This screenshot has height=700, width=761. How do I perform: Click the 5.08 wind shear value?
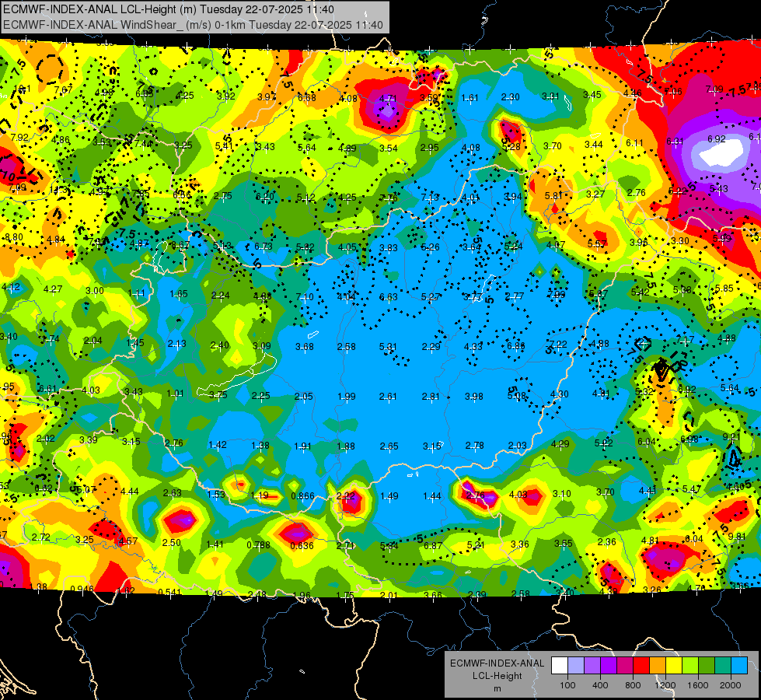pyautogui.click(x=517, y=395)
